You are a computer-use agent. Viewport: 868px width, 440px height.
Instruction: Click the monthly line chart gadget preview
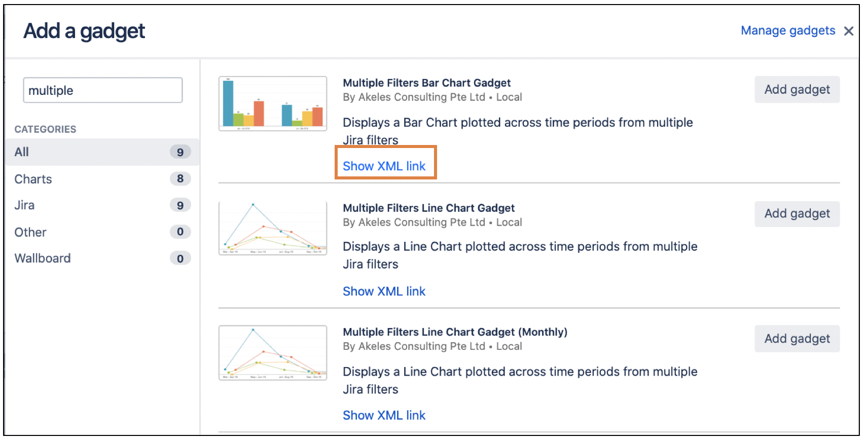272,352
